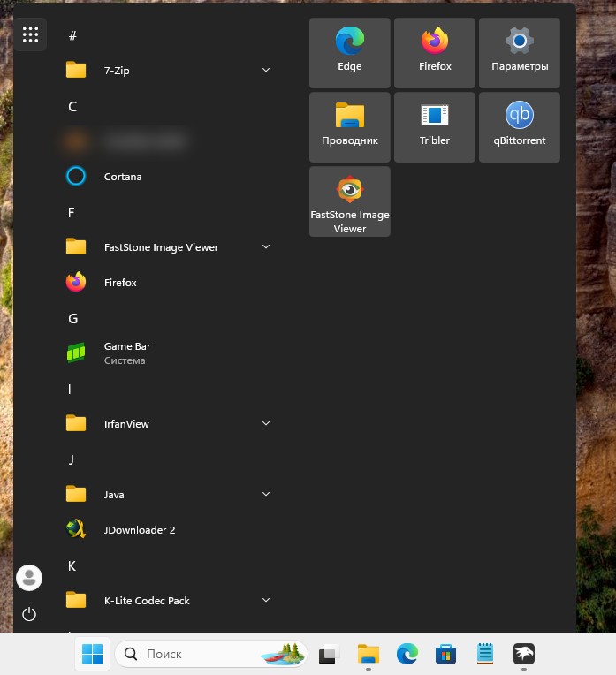Open the Проводник file explorer tile
The width and height of the screenshot is (616, 675).
click(x=350, y=127)
